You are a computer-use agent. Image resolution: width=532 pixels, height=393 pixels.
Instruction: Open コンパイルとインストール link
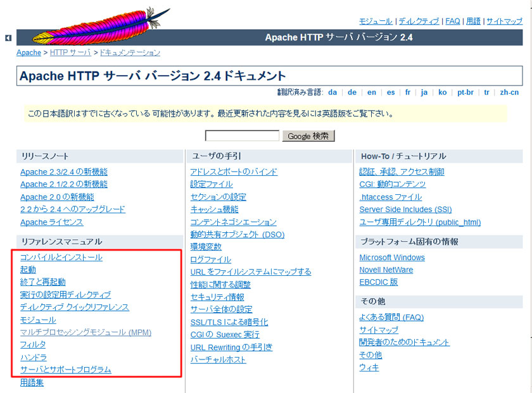[61, 258]
